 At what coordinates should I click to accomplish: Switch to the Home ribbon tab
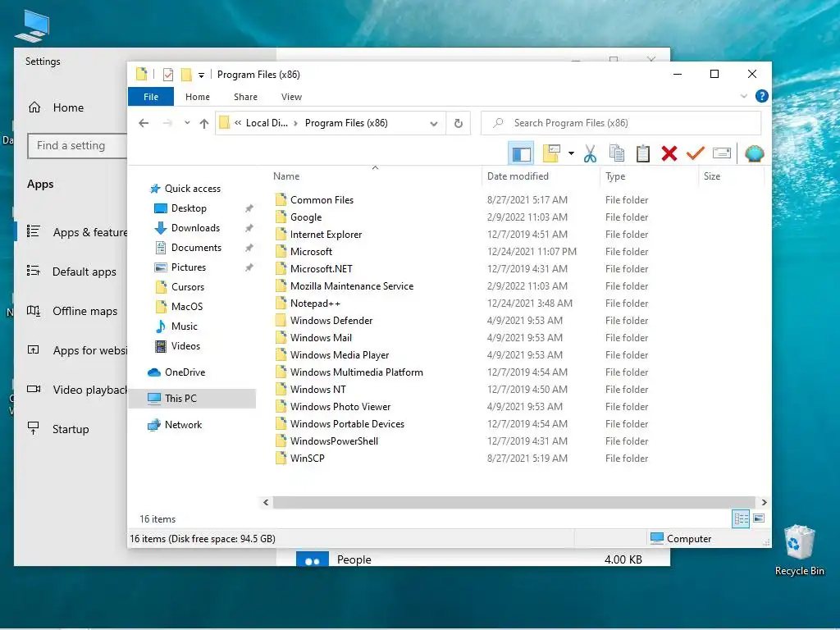198,97
